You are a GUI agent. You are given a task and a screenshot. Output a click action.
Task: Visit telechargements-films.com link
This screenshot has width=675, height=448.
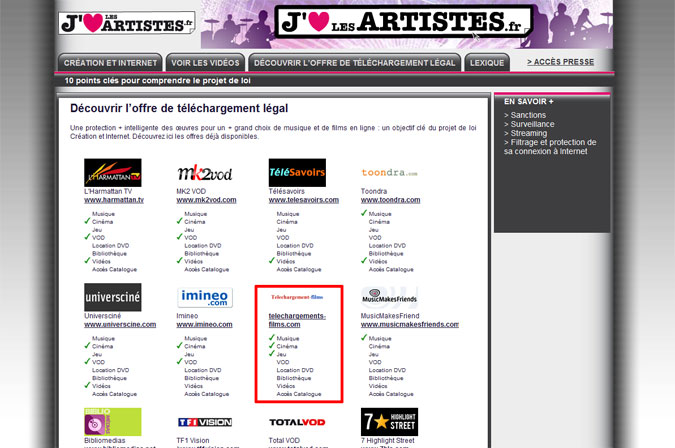tap(297, 320)
